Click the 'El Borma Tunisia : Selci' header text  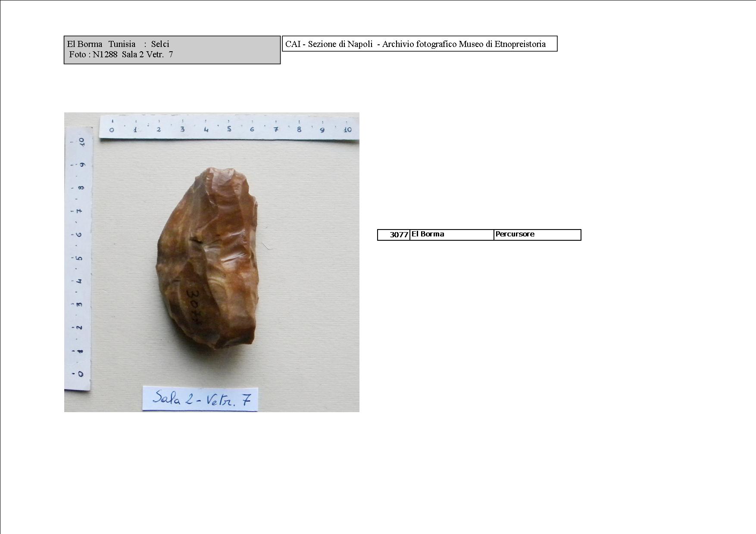tap(118, 44)
